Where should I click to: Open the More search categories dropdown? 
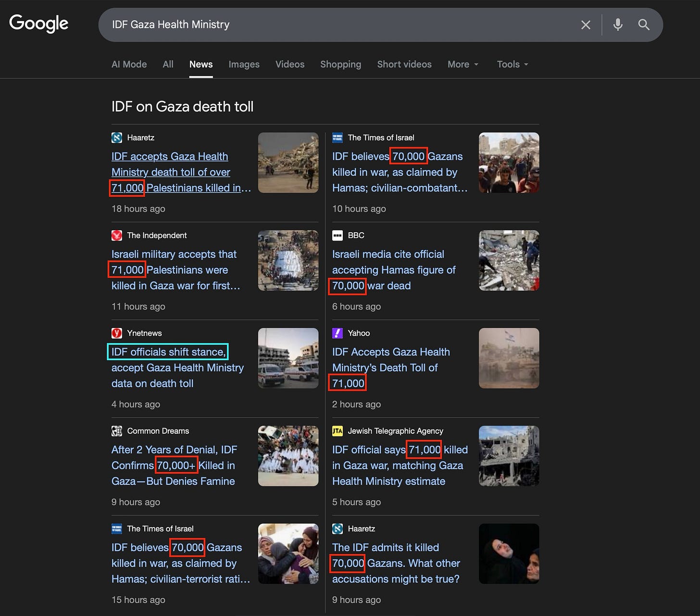point(463,64)
